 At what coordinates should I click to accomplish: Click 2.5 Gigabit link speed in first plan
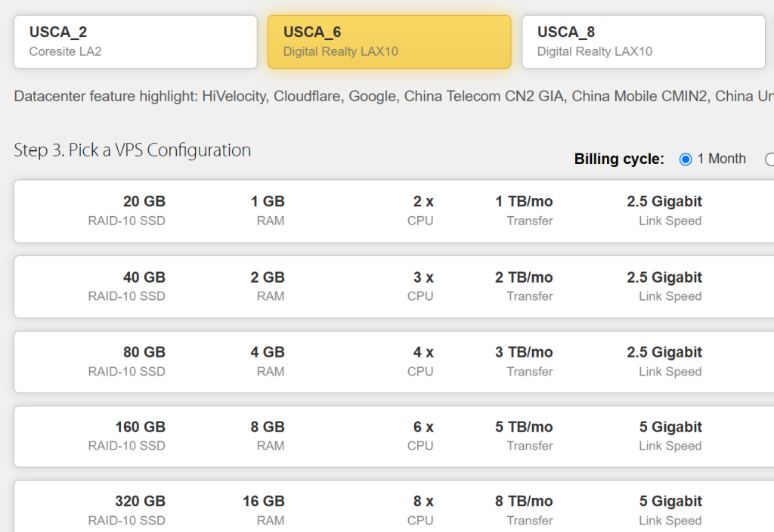[664, 202]
